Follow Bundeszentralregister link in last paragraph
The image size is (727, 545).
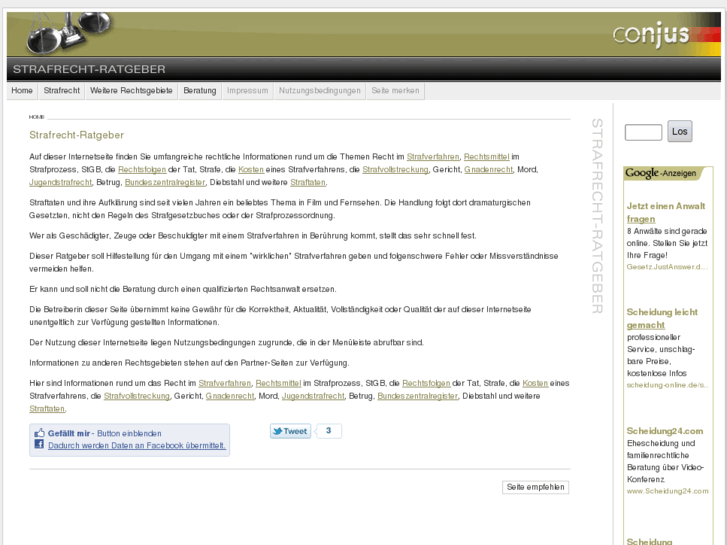pos(418,396)
